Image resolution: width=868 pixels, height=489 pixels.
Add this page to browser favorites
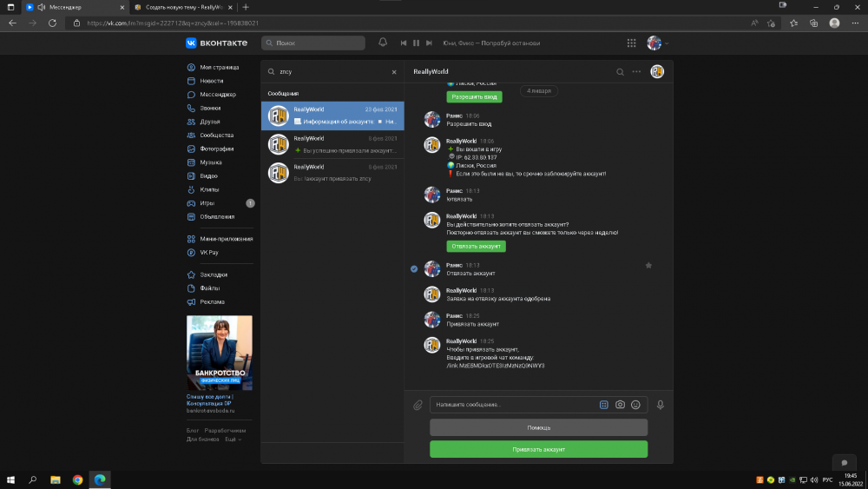pos(771,23)
